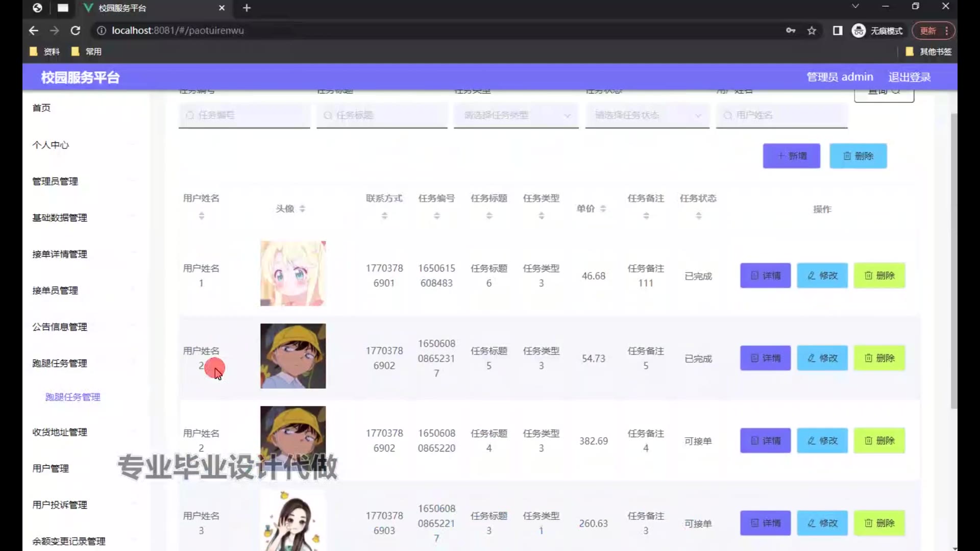Click 退出登录 in header
Viewport: 980px width, 551px height.
[x=909, y=77]
